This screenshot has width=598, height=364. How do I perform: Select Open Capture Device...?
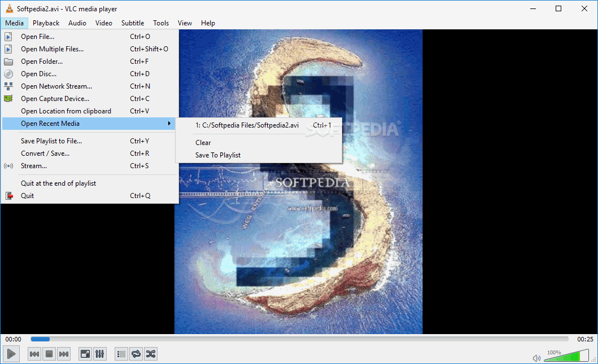click(x=90, y=99)
